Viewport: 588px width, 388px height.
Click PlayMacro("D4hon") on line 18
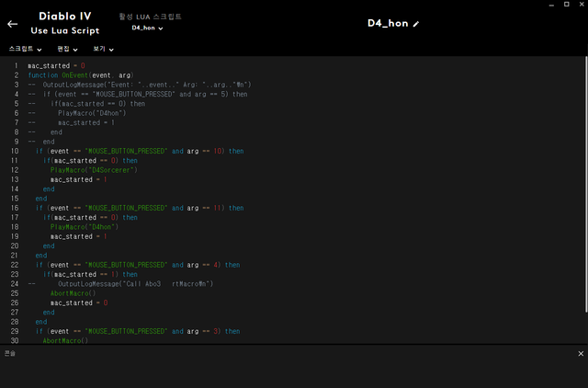[x=85, y=227]
